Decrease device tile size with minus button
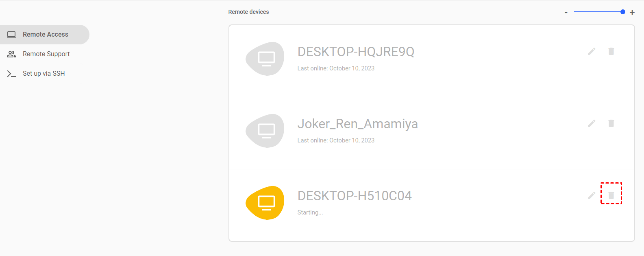644x256 pixels. [566, 13]
